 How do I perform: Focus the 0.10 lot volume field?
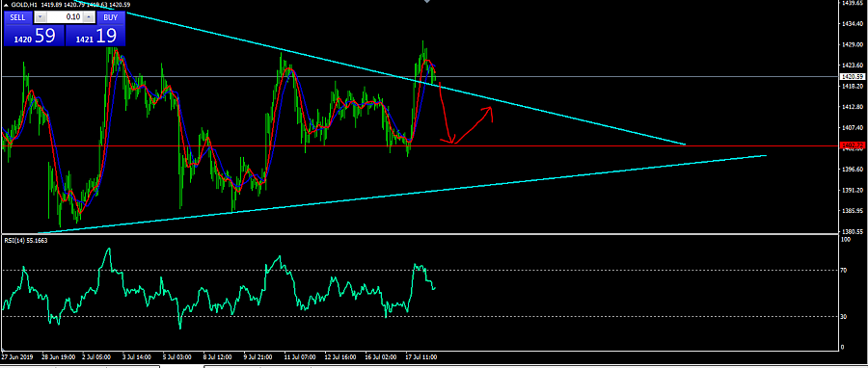tap(65, 17)
